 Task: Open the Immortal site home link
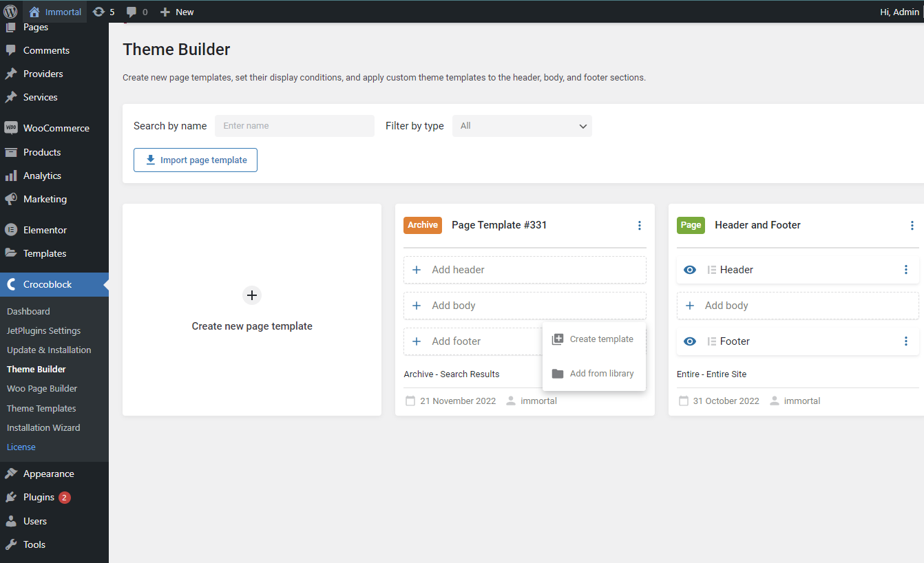[x=55, y=12]
